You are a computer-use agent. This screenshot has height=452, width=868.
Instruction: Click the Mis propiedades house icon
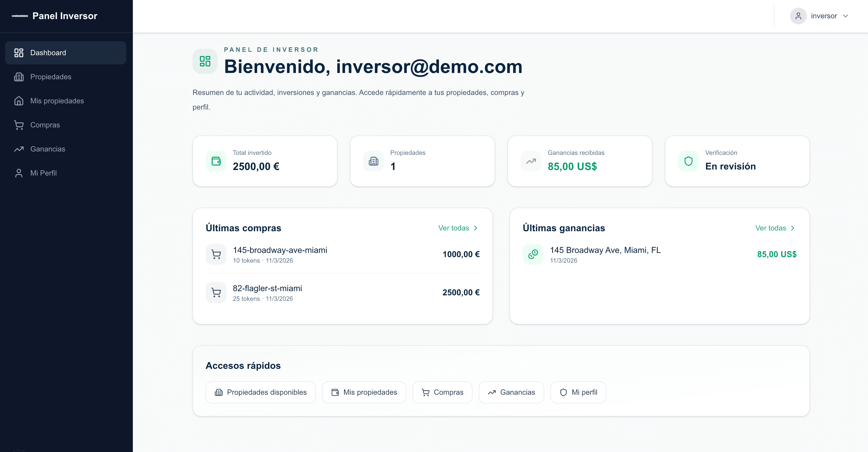coord(19,101)
